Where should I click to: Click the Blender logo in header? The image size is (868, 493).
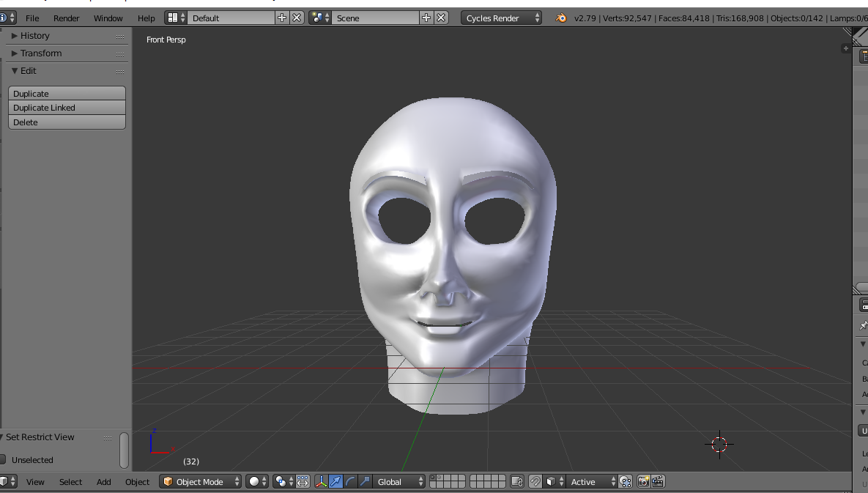[x=561, y=18]
